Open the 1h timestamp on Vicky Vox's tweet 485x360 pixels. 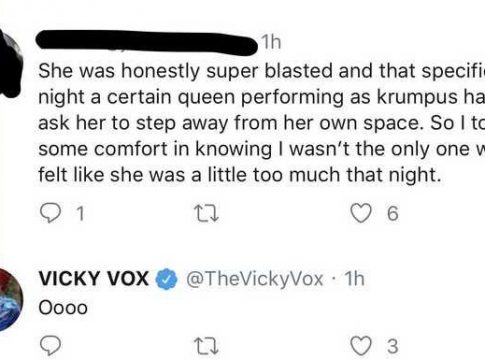point(354,279)
